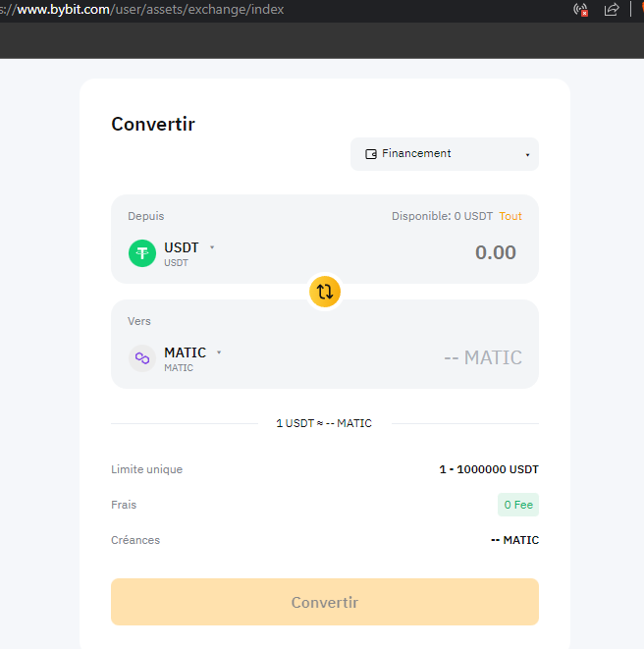
Task: Click the '-- MATIC' receive amount field
Action: coord(483,357)
